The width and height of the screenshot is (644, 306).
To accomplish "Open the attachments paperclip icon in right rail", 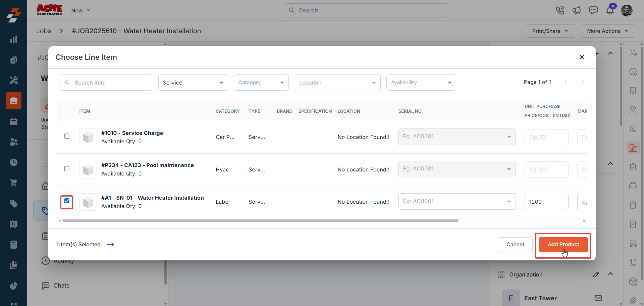I will 633,300.
